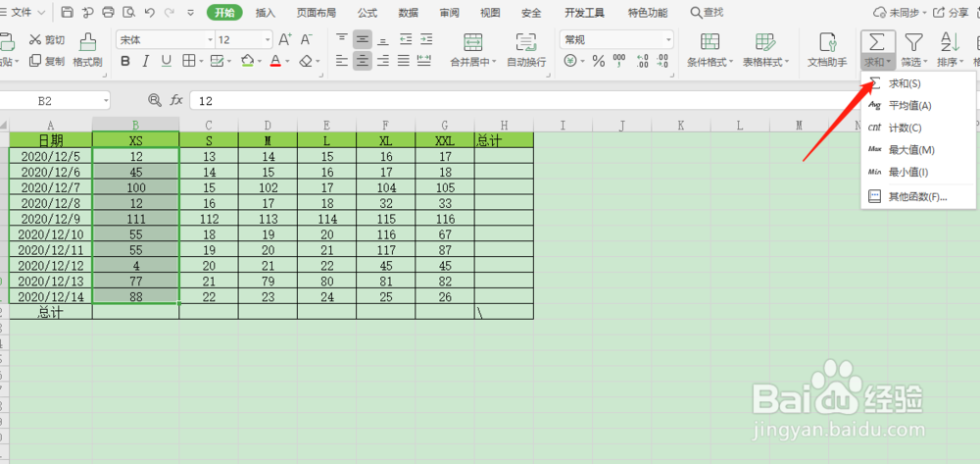Switch to the Insert (插入) tab

pos(266,13)
